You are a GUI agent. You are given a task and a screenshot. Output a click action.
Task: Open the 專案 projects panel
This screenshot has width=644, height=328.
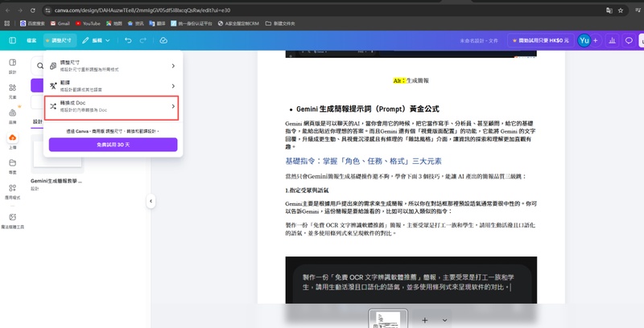click(12, 166)
